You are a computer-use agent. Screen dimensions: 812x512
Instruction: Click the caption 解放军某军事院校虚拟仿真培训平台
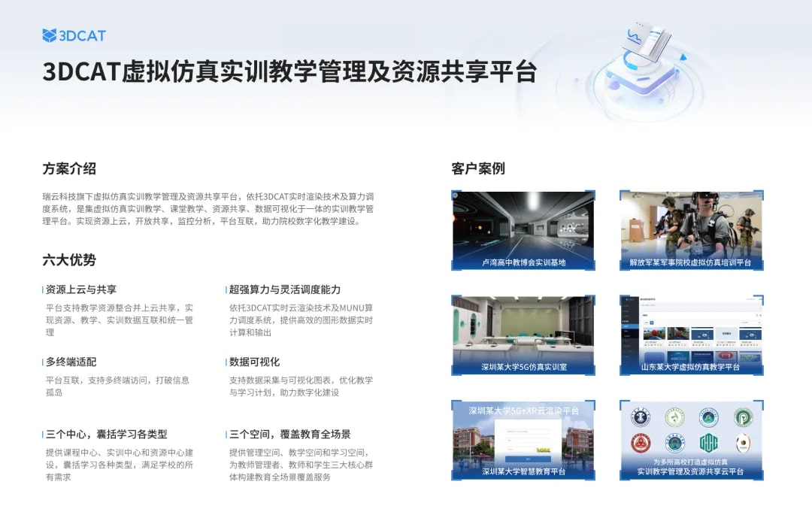tap(690, 262)
